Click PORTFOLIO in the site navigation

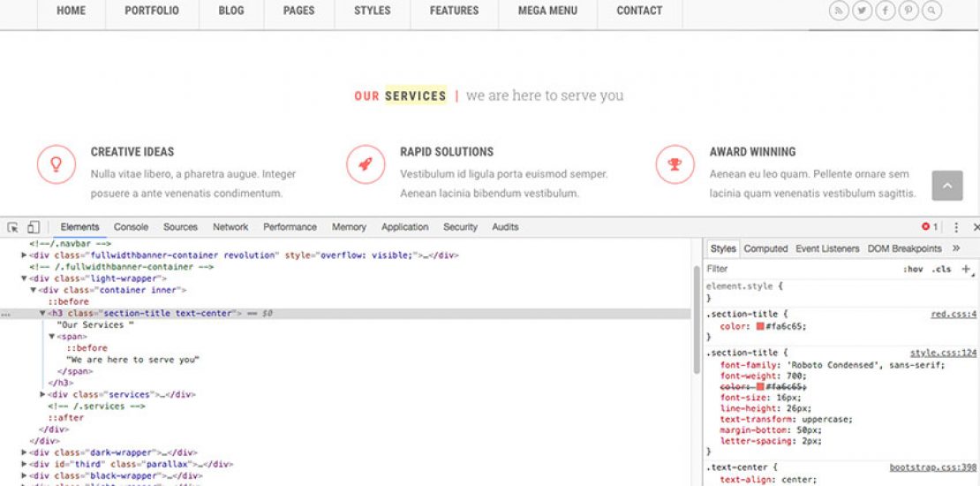point(152,11)
